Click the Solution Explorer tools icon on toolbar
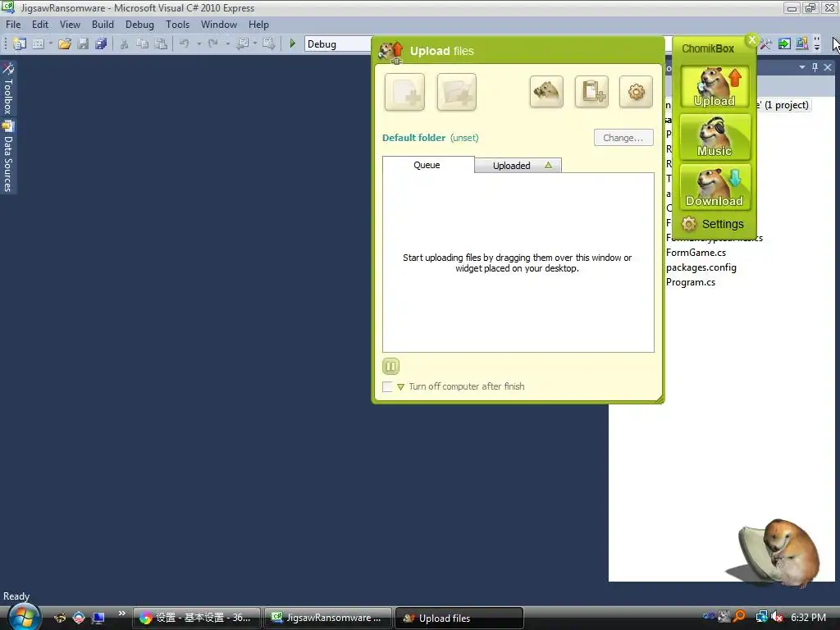The height and width of the screenshot is (630, 840). point(766,44)
